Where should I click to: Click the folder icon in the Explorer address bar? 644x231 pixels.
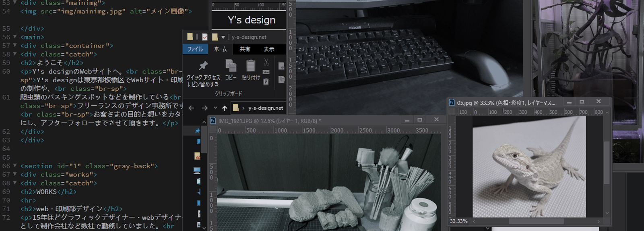[x=236, y=108]
